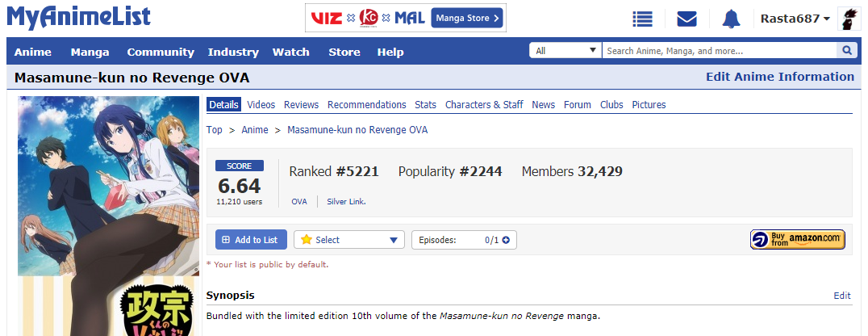Image resolution: width=868 pixels, height=336 pixels.
Task: Open the Anime menu
Action: 32,52
